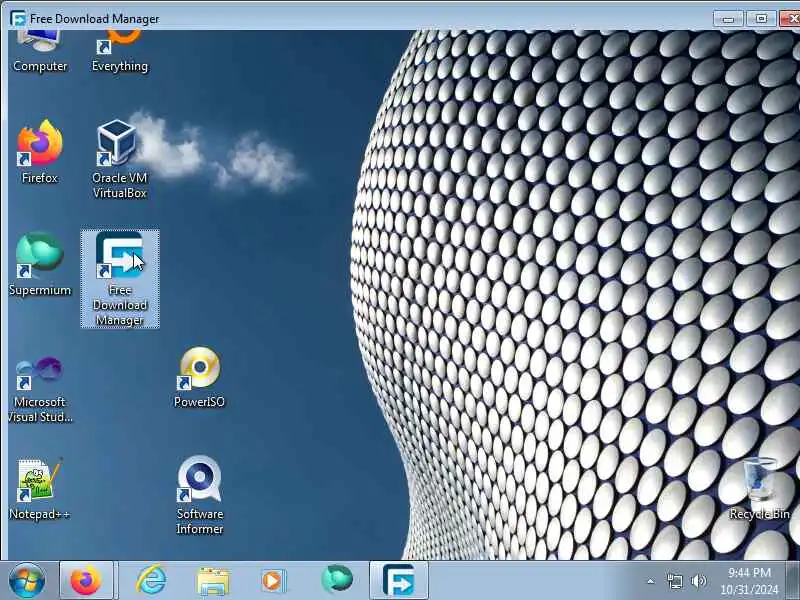Select the Recycle Bin icon
The image size is (800, 600).
coord(760,489)
